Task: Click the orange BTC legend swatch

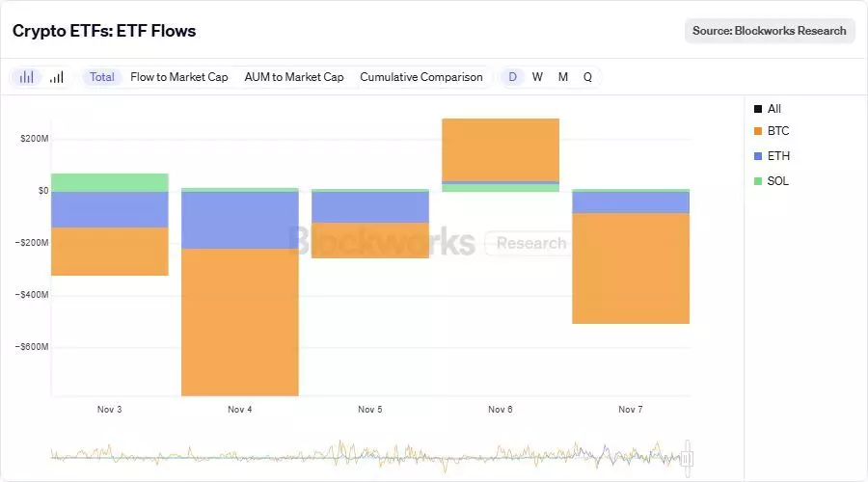Action: pos(758,131)
